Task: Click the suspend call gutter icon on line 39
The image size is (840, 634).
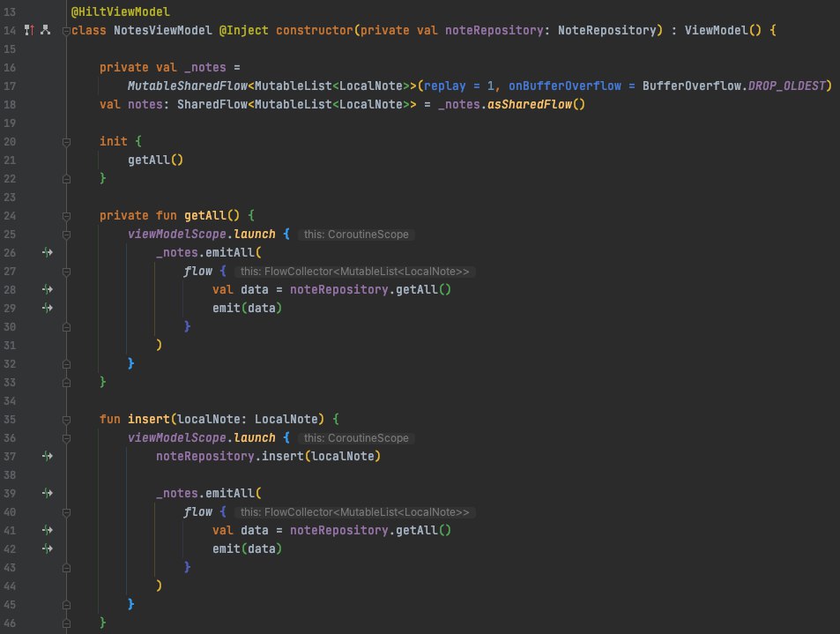Action: tap(47, 493)
